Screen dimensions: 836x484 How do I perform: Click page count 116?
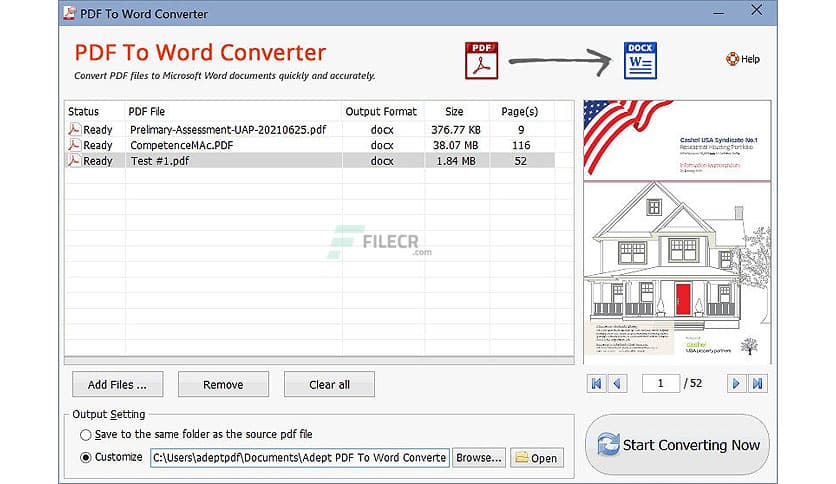click(521, 145)
